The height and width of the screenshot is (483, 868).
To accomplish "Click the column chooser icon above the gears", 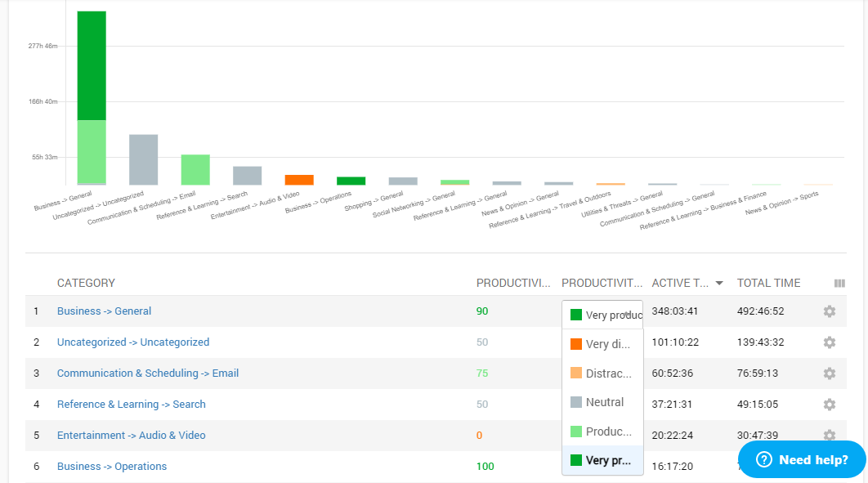I will (839, 283).
